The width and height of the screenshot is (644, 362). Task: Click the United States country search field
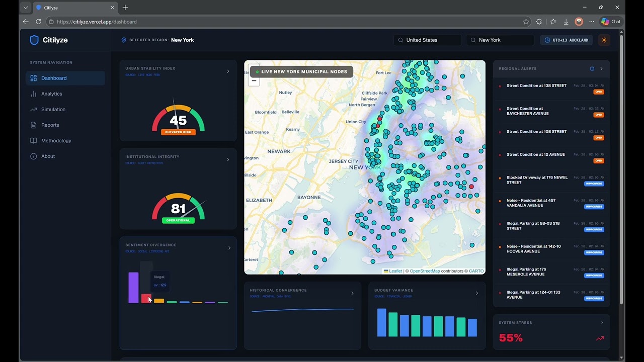[x=428, y=40]
